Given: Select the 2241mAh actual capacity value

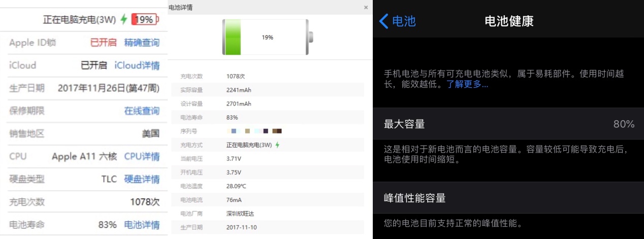Looking at the screenshot, I should coord(239,90).
